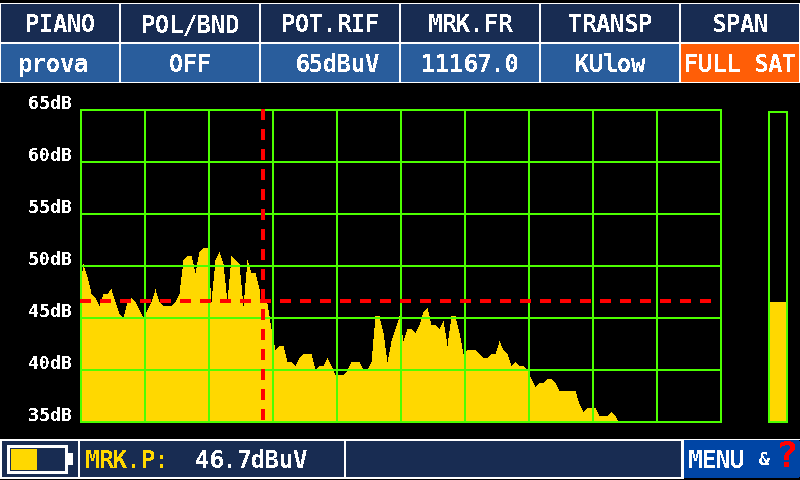Click the MRK.P label
Screen dimensions: 800x480
126,459
